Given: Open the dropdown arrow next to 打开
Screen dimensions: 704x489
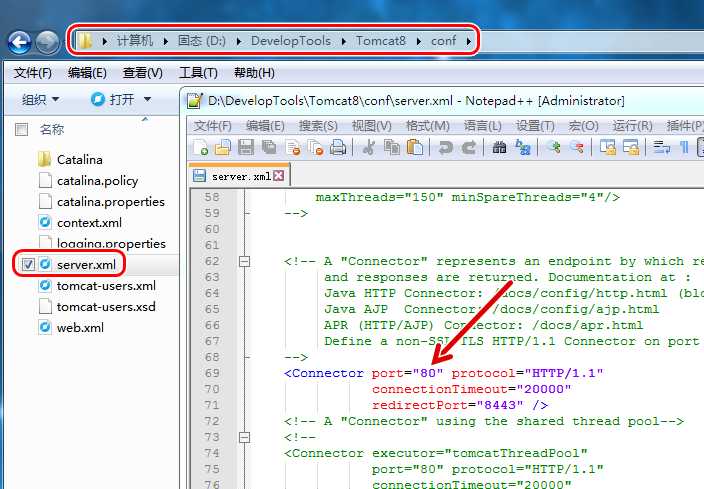Looking at the screenshot, I should (x=147, y=99).
